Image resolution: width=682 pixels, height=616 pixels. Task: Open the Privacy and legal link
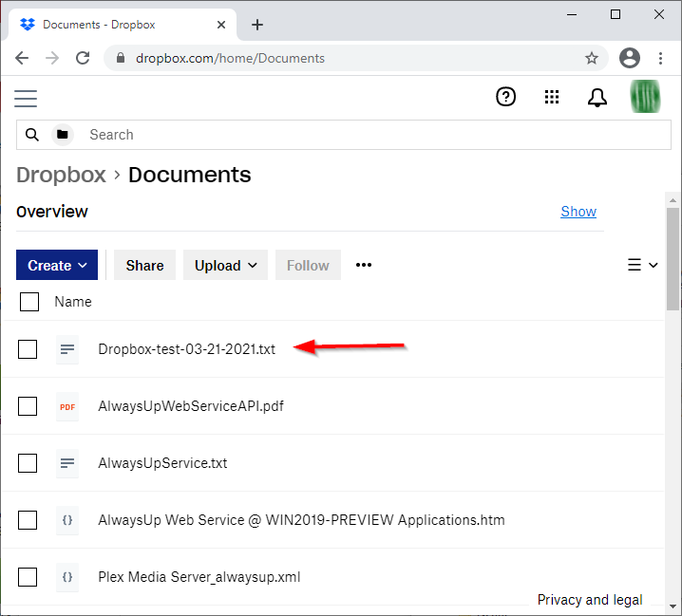[x=590, y=600]
